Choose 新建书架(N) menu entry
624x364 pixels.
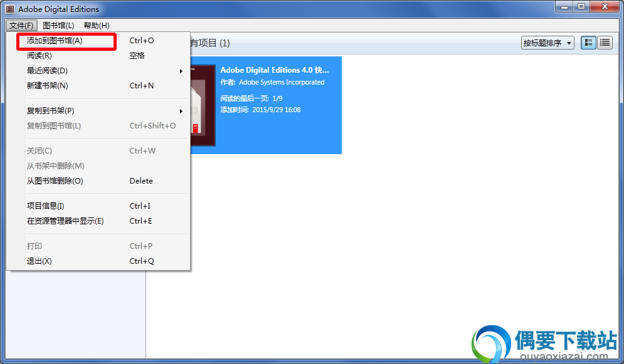pyautogui.click(x=98, y=86)
